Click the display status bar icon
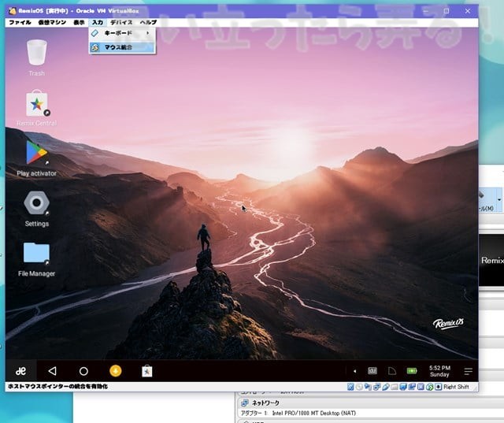Screen dimensions: 504x423 pyautogui.click(x=403, y=387)
